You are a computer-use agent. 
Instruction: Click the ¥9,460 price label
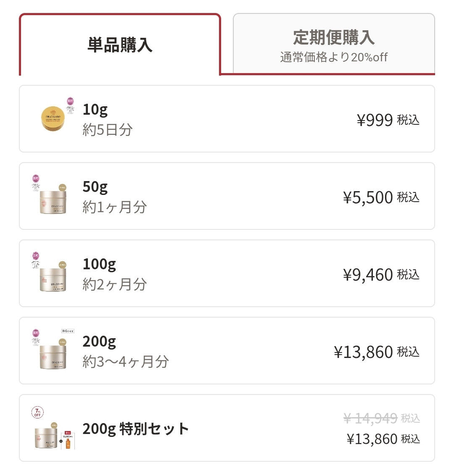coord(368,275)
